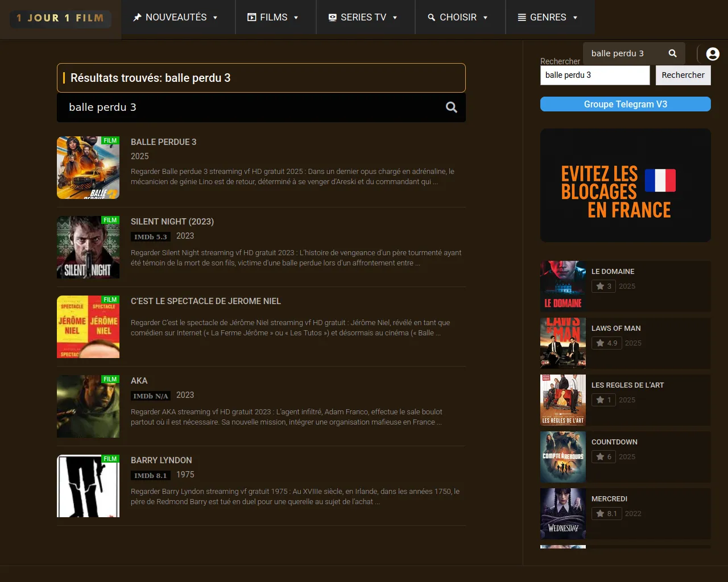The width and height of the screenshot is (728, 582).
Task: Click the list icon beside GENRES
Action: click(x=522, y=18)
